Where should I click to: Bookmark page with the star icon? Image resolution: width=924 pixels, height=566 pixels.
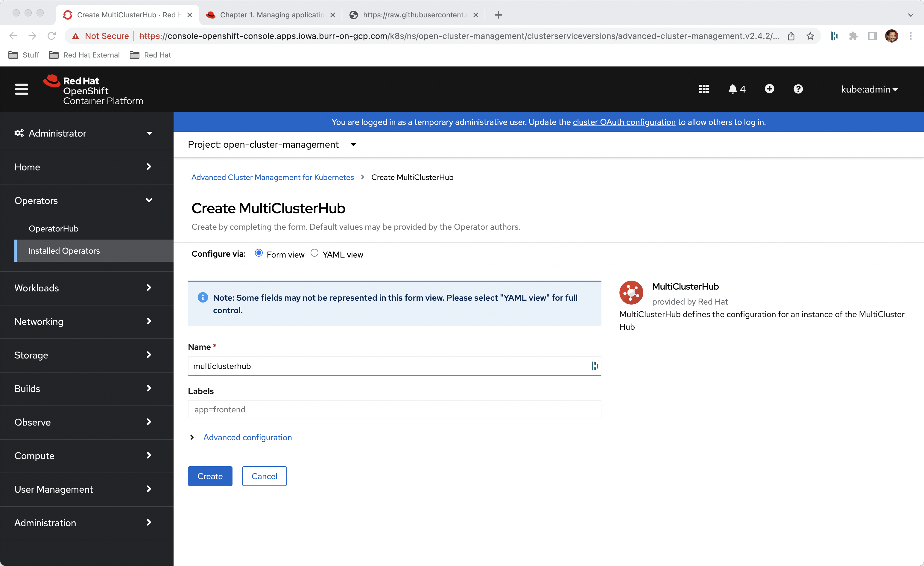tap(810, 36)
